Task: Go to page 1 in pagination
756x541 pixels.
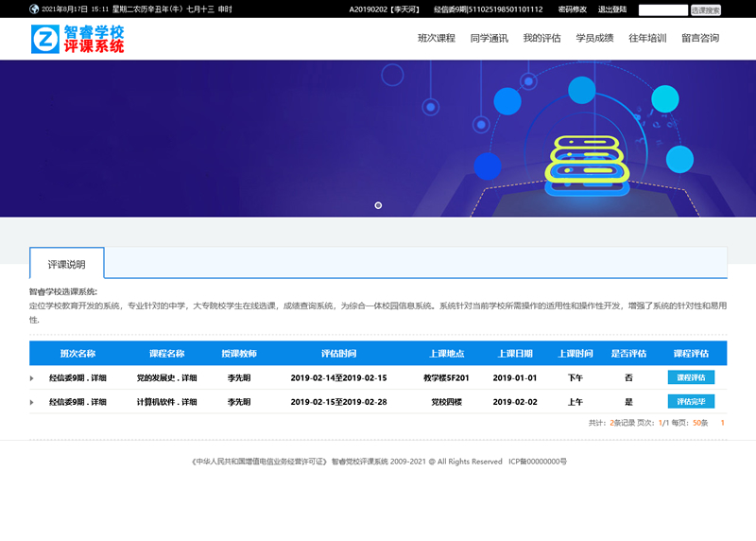Action: [723, 423]
